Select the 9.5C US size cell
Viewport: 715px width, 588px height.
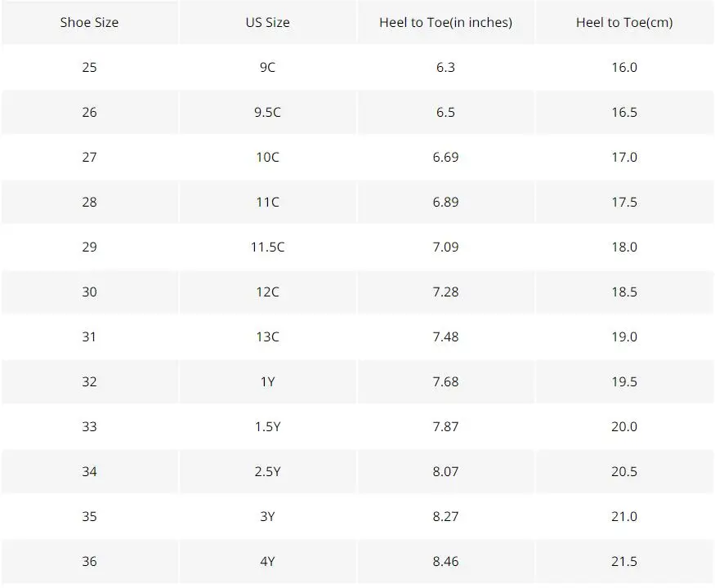click(268, 112)
